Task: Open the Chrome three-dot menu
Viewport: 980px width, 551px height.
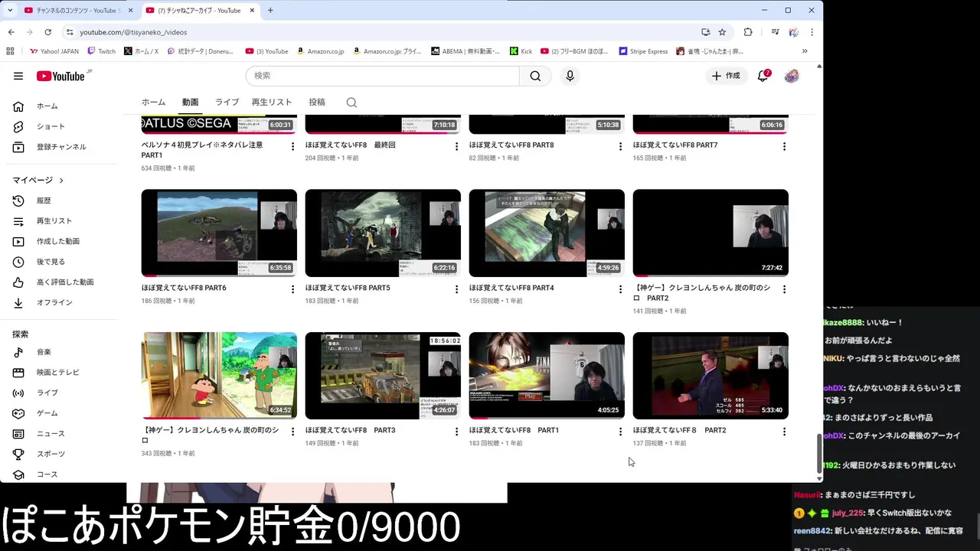Action: point(812,32)
